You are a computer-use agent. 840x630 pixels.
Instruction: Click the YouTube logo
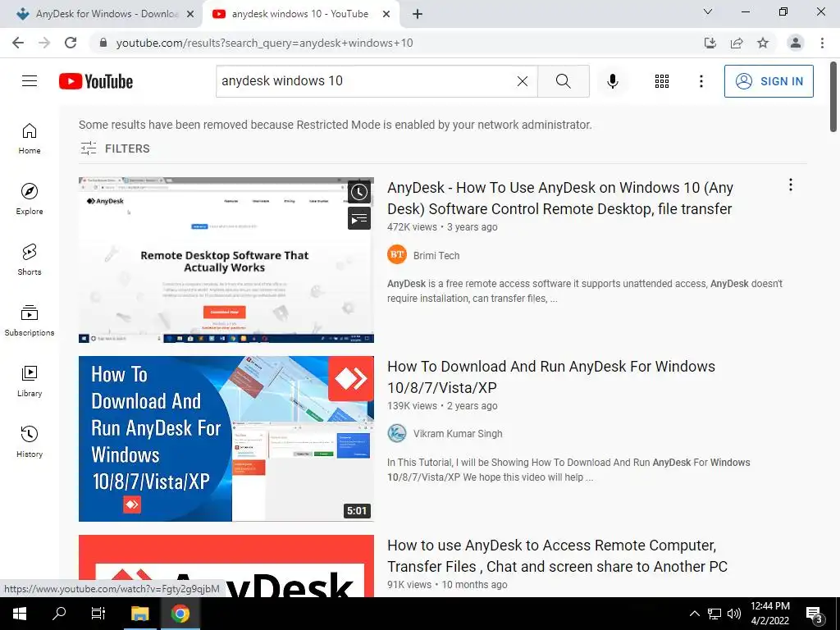[96, 81]
